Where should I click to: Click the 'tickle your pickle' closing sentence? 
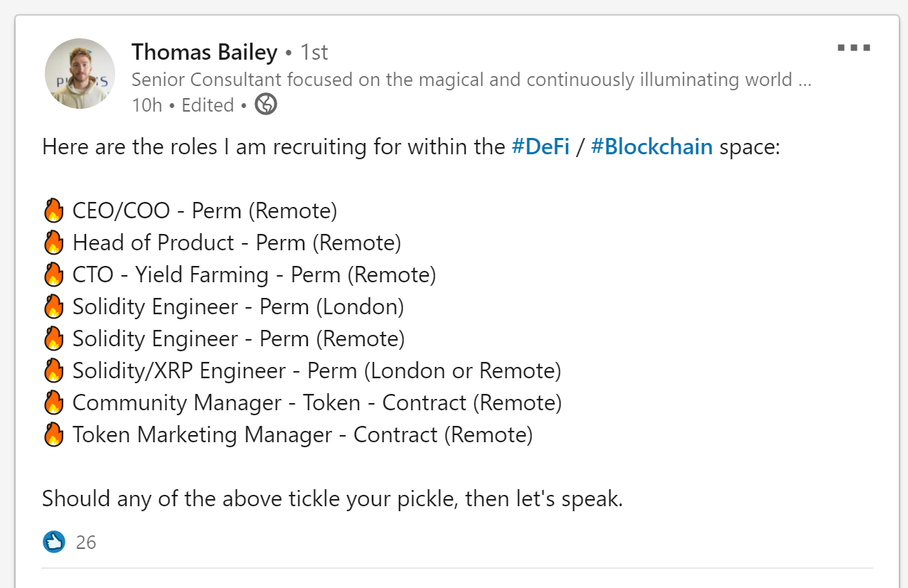point(333,499)
